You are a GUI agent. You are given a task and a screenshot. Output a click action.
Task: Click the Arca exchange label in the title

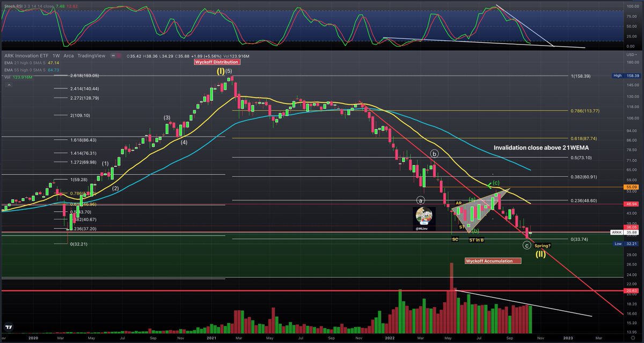coord(68,56)
